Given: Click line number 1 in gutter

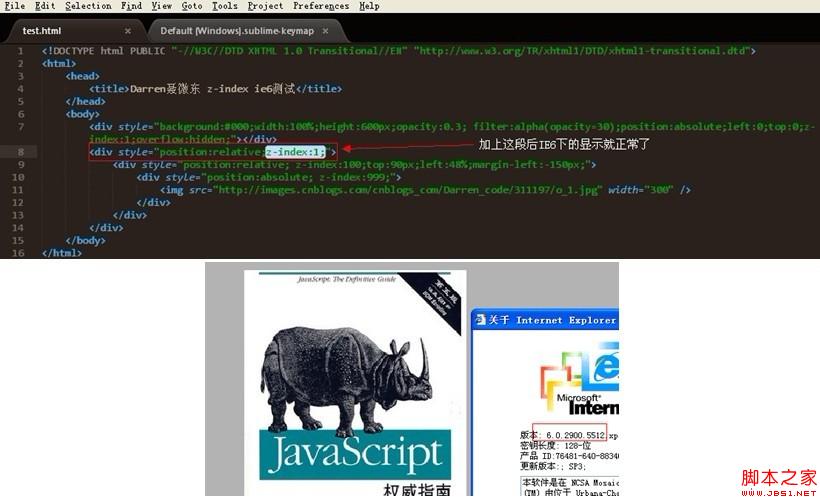Looking at the screenshot, I should (x=20, y=51).
